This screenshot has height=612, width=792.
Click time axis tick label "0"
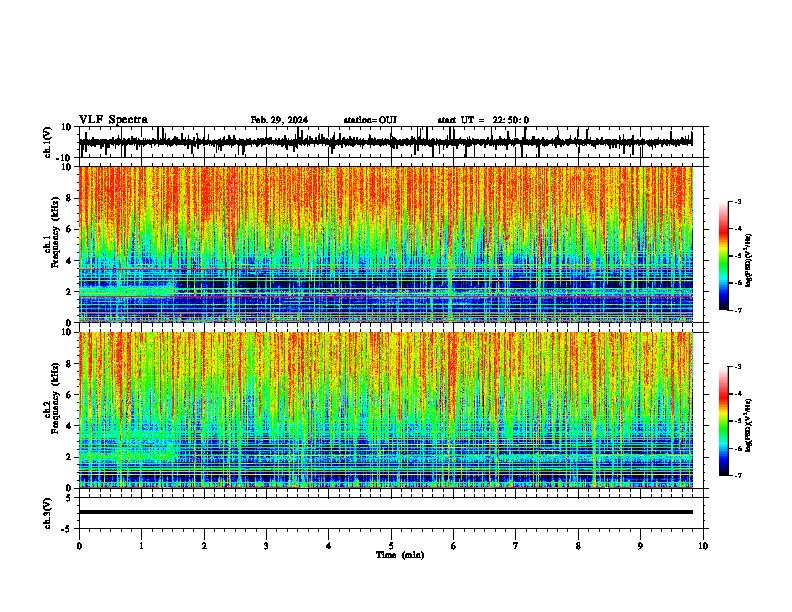pos(79,546)
